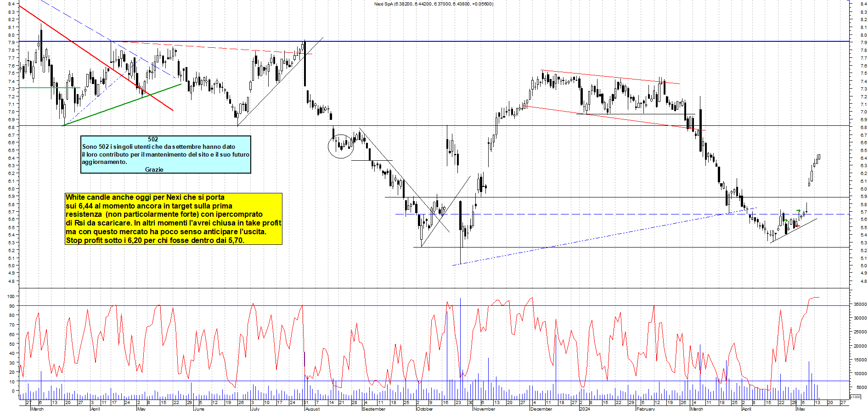Image resolution: width=868 pixels, height=411 pixels.
Task: Click the line starting "sui 6,44 al momento"
Action: coord(149,206)
